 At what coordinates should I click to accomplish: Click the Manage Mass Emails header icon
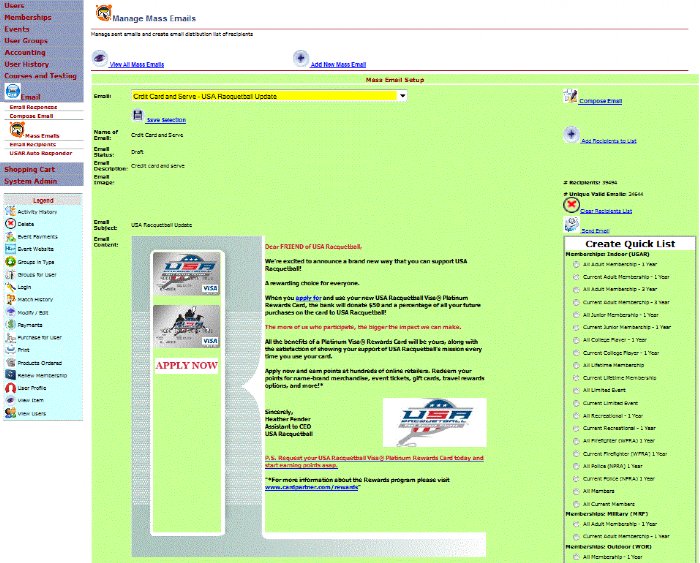tap(104, 13)
